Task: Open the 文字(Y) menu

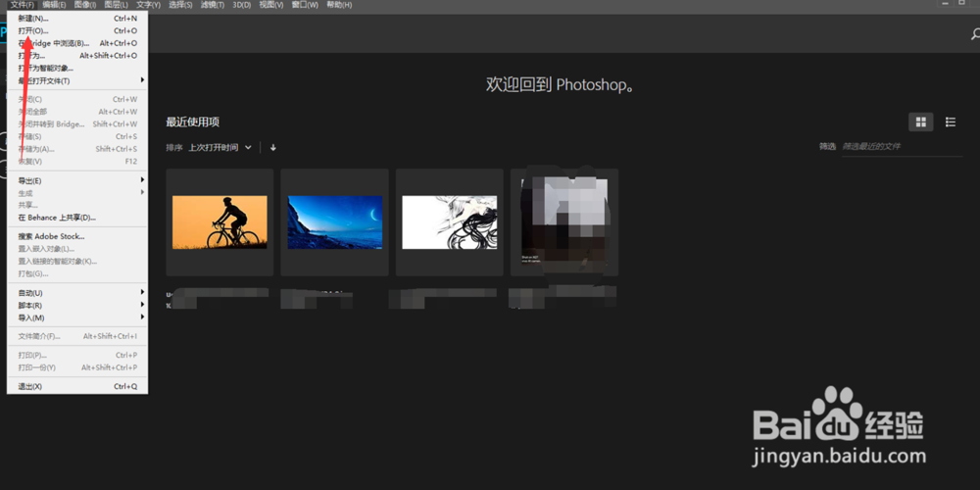Action: pyautogui.click(x=148, y=5)
